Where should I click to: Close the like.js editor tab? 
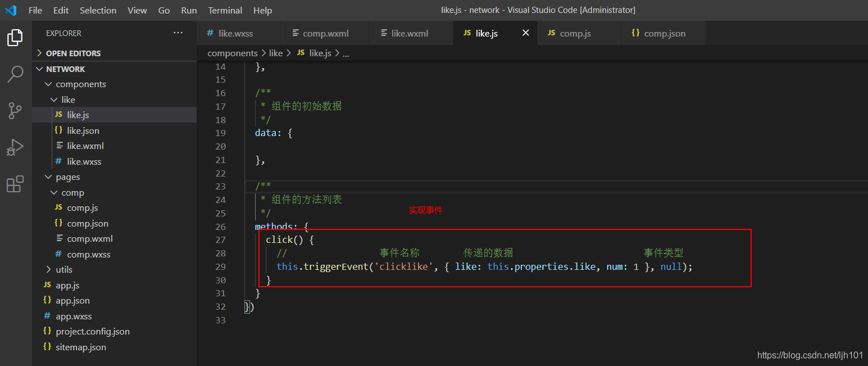coord(526,33)
